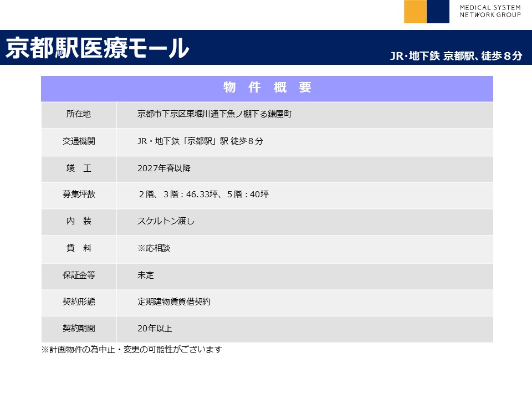This screenshot has width=532, height=399.
Task: Select the 交通機関 label cell
Action: tap(79, 141)
